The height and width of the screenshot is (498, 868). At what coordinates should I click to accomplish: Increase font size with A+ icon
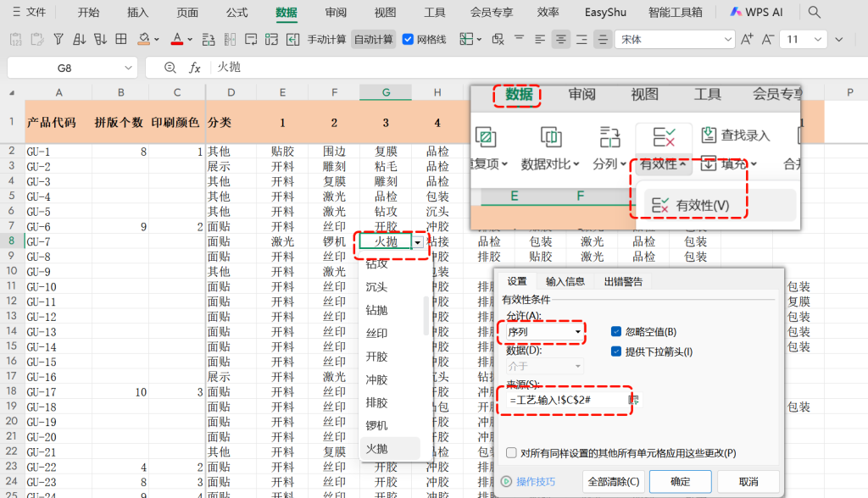pos(747,39)
